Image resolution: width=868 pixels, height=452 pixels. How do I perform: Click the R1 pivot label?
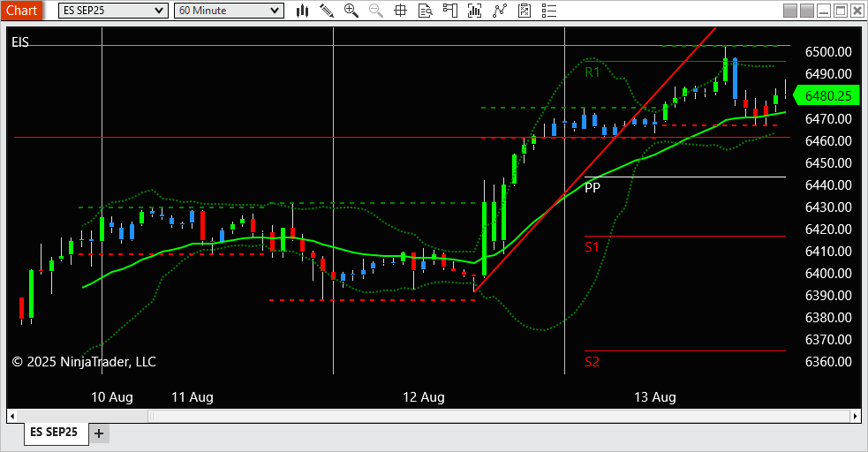coord(592,72)
